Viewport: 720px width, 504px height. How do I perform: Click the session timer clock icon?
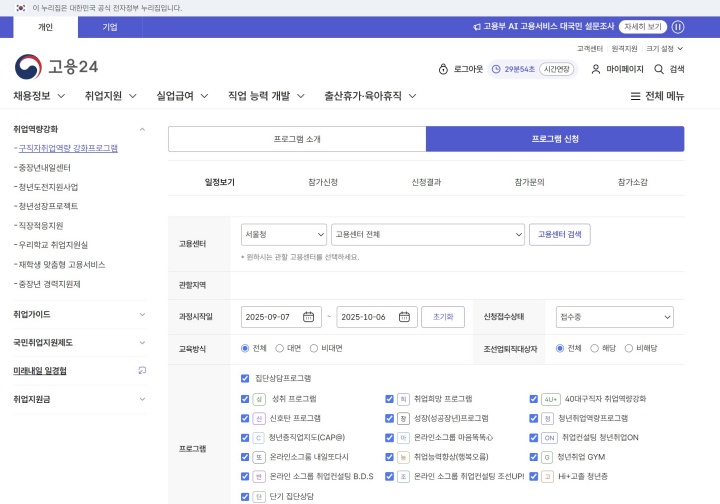tap(496, 69)
